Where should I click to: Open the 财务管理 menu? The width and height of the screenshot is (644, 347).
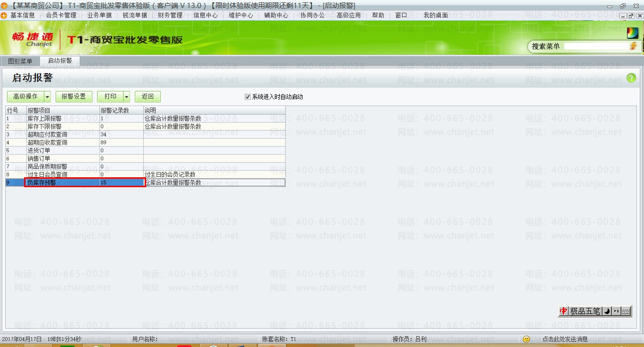[x=170, y=15]
